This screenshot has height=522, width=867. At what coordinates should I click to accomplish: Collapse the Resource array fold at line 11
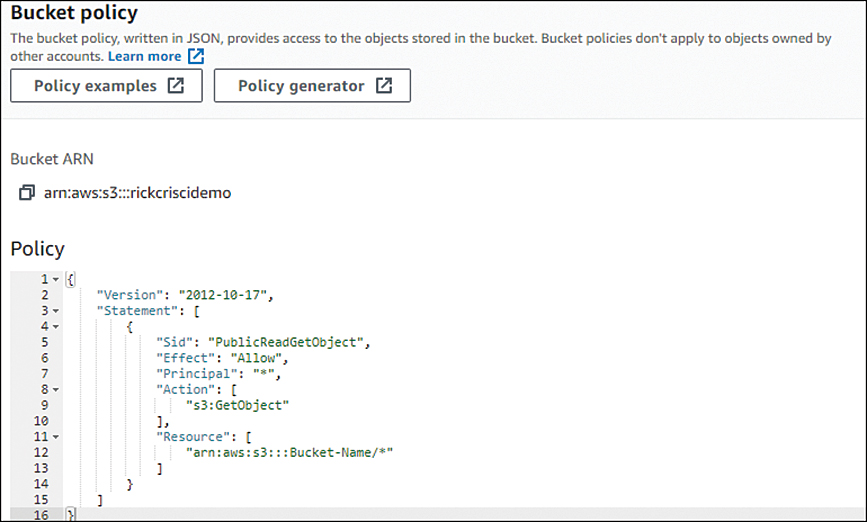pos(56,437)
